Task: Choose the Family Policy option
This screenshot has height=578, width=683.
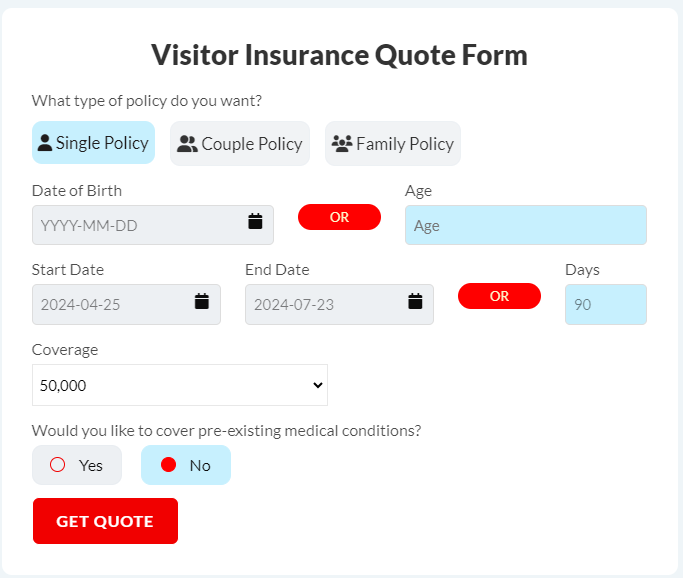Action: [x=393, y=144]
